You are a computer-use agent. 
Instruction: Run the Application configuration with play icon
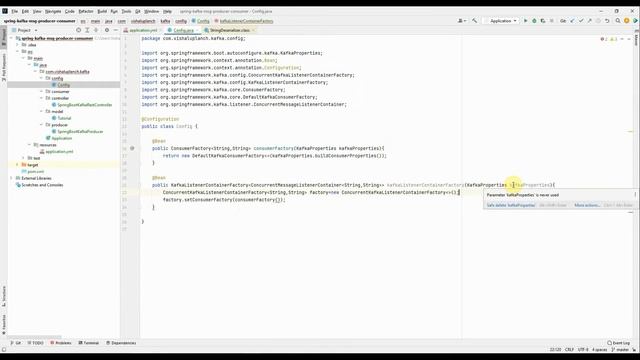tap(525, 21)
